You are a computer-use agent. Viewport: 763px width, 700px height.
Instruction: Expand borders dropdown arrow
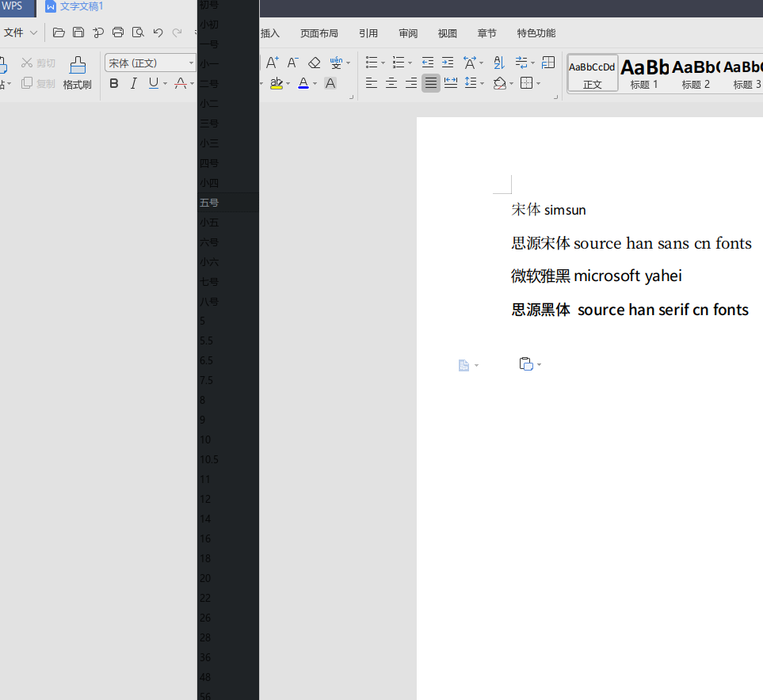pos(538,84)
